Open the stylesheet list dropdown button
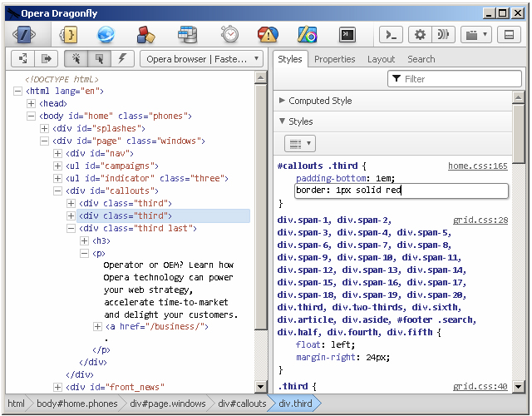Viewport: 532px width, 416px height. 300,143
